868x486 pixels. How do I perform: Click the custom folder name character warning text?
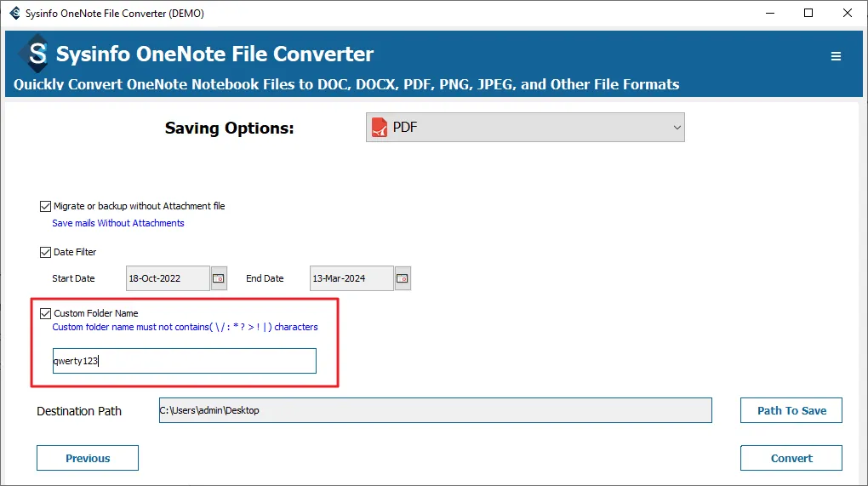pyautogui.click(x=185, y=327)
